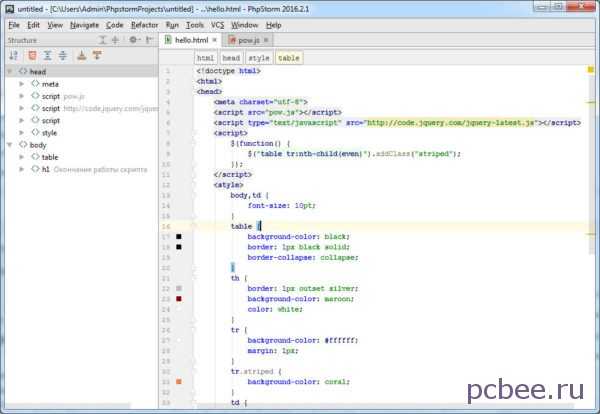The image size is (600, 414).
Task: Select head in Structure tree
Action: 82,72
